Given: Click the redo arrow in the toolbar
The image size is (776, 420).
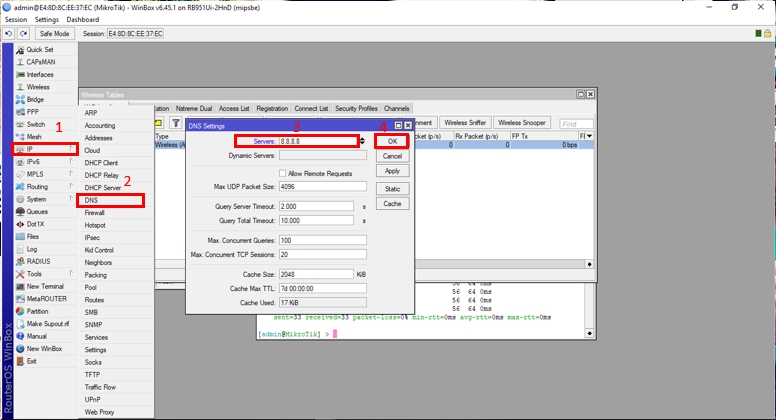Looking at the screenshot, I should (x=23, y=34).
